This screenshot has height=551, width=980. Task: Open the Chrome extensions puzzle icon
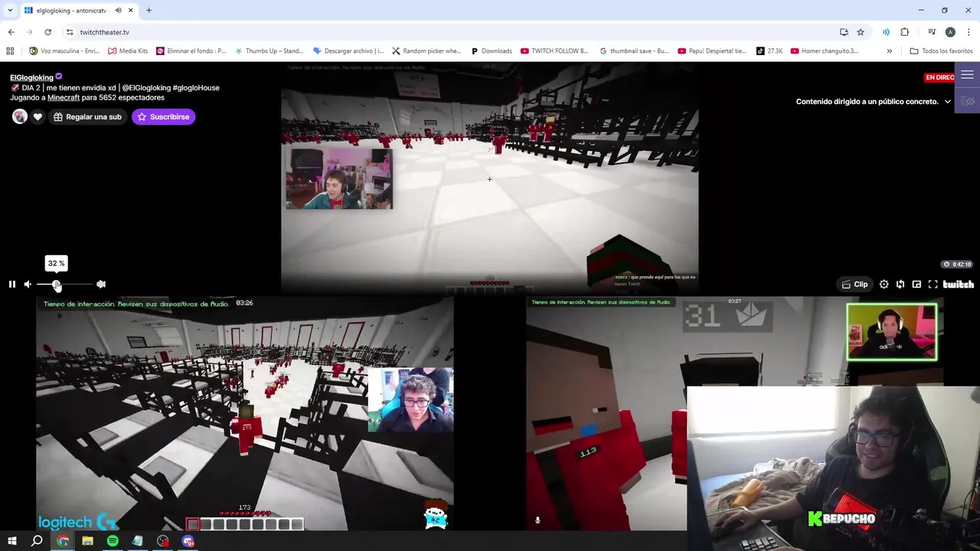[x=905, y=32]
